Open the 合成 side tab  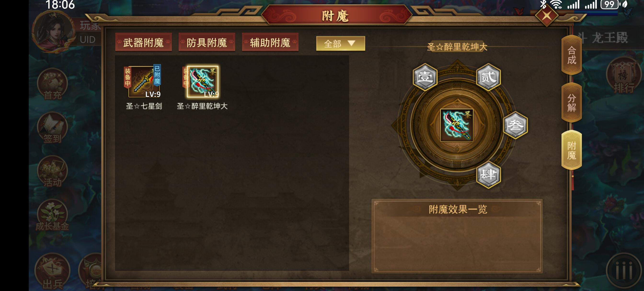point(571,55)
